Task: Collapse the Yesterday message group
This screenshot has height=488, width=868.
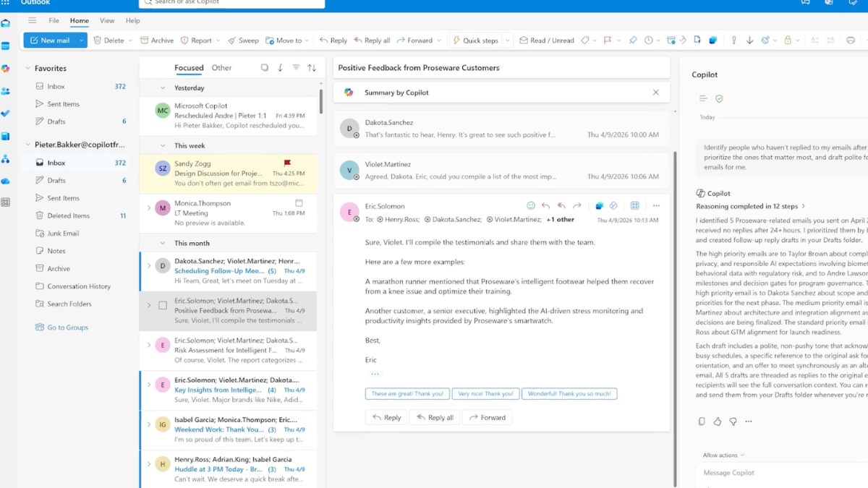Action: [x=163, y=88]
